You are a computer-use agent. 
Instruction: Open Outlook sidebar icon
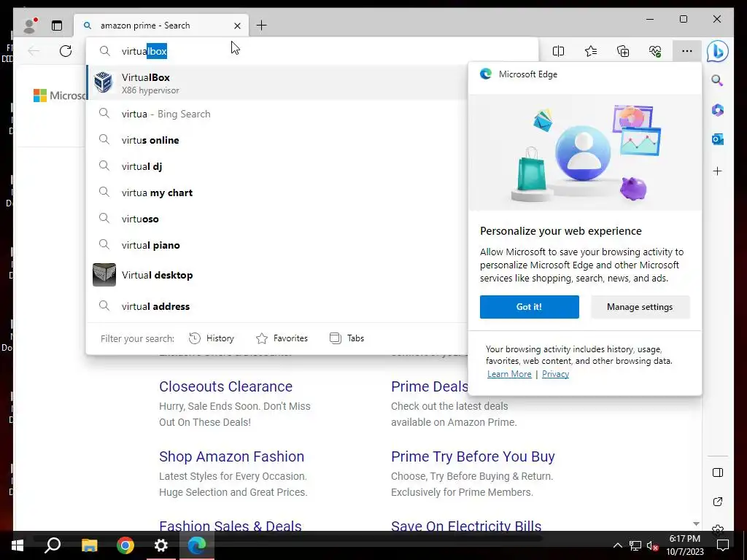718,139
